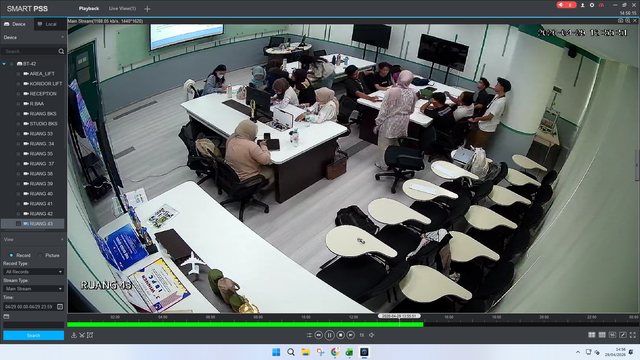This screenshot has width=640, height=360.
Task: Enter fullscreen video mode
Action: [633, 335]
